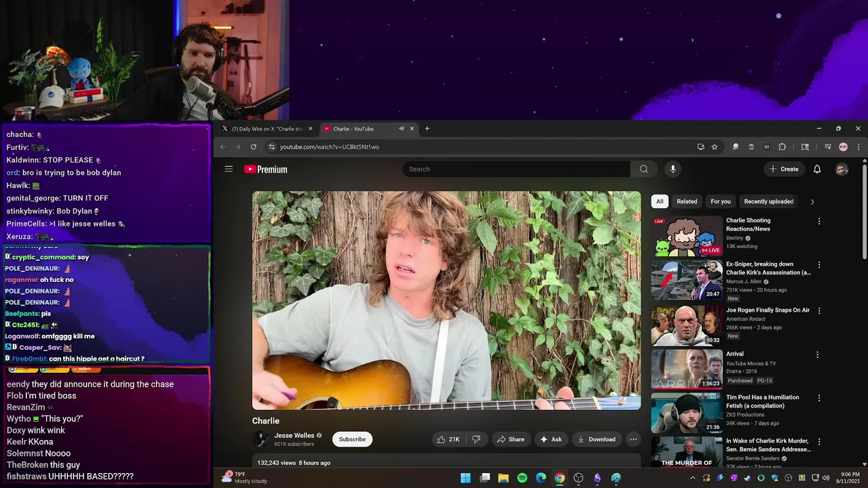The height and width of the screenshot is (488, 868).
Task: Go back in Chrome
Action: point(223,147)
